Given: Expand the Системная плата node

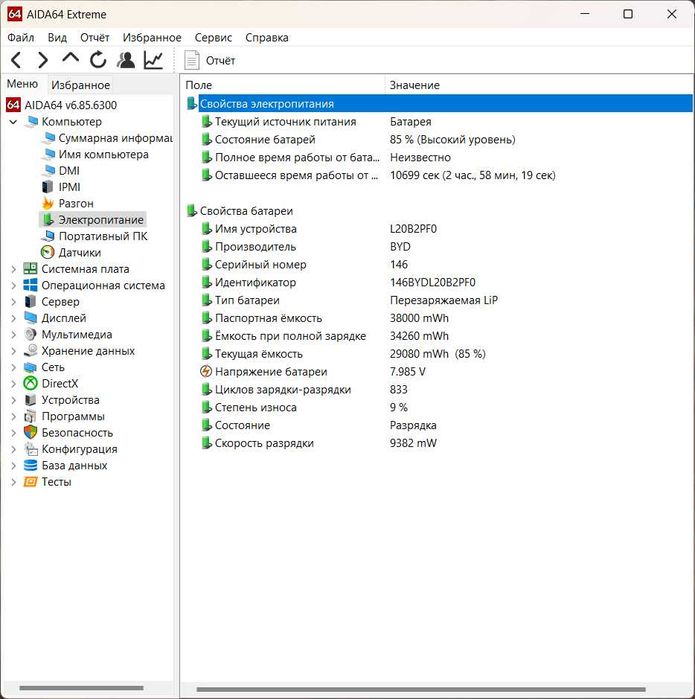Looking at the screenshot, I should tap(13, 269).
